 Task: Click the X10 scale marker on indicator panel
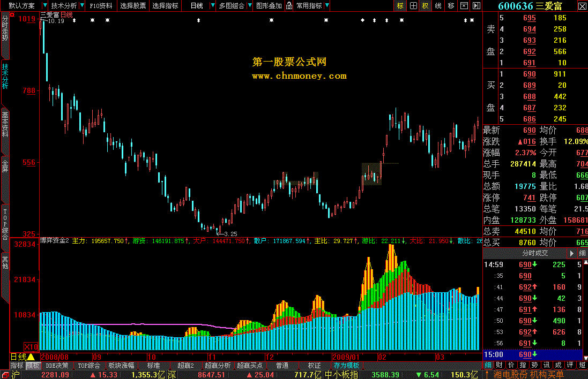coord(31,346)
